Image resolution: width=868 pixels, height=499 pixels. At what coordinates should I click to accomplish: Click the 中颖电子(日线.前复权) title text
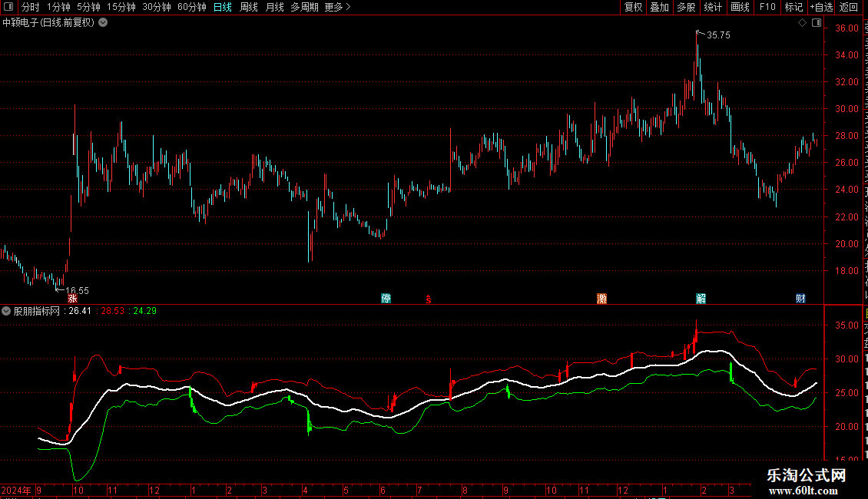(48, 23)
